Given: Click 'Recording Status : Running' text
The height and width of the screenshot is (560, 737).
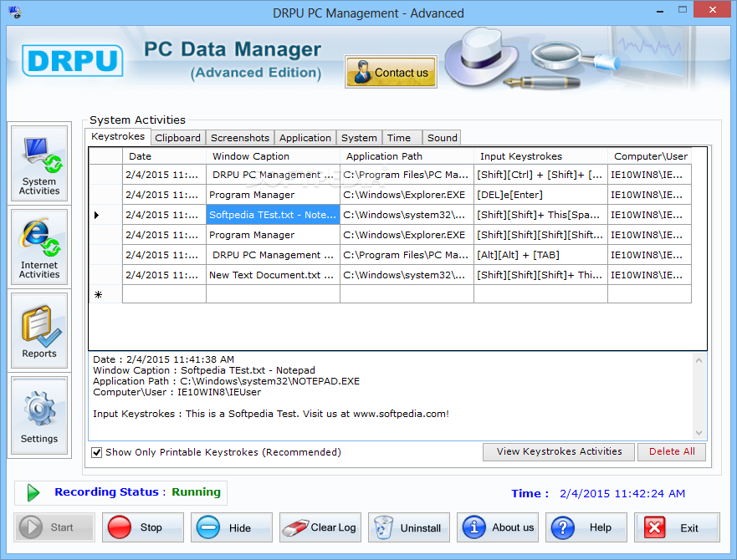Looking at the screenshot, I should 137,491.
